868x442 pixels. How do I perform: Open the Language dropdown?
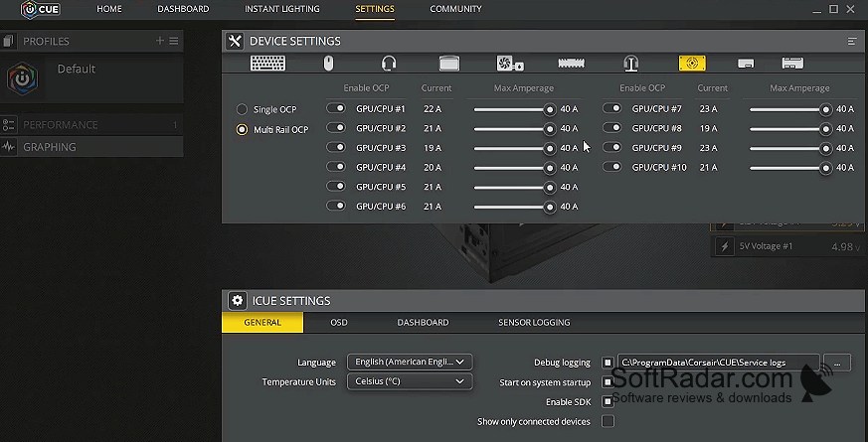pos(410,362)
